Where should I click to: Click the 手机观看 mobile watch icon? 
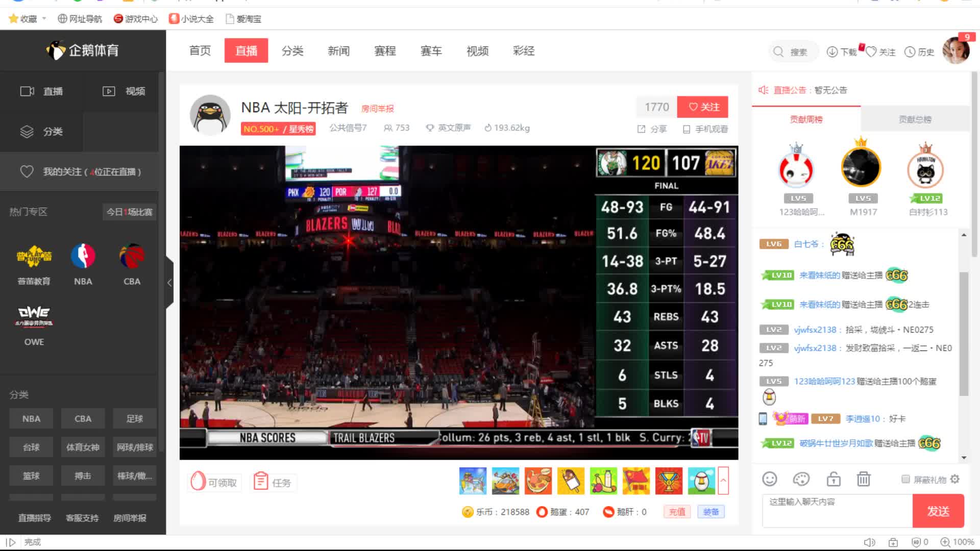tap(687, 129)
